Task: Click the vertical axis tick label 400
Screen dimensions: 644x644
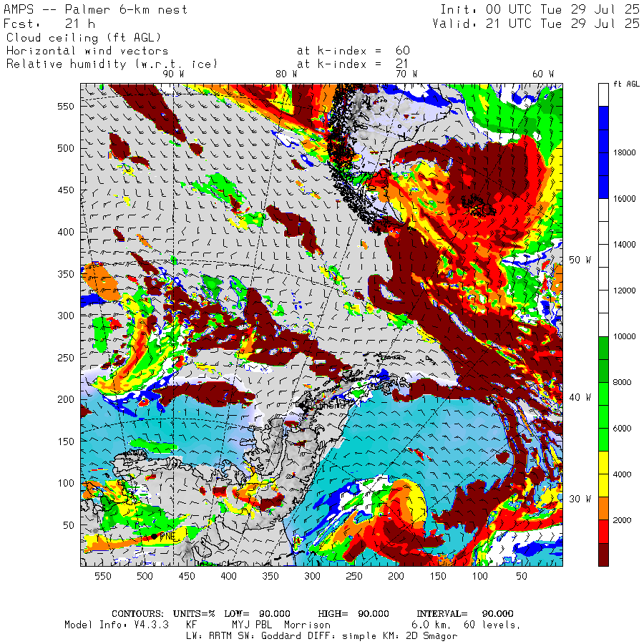Action: click(66, 232)
